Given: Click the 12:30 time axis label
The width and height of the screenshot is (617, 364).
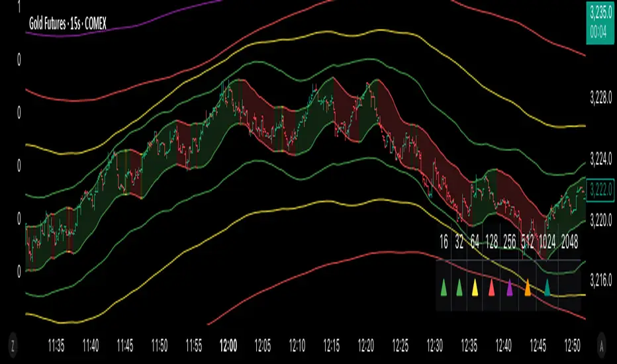Looking at the screenshot, I should tap(435, 346).
